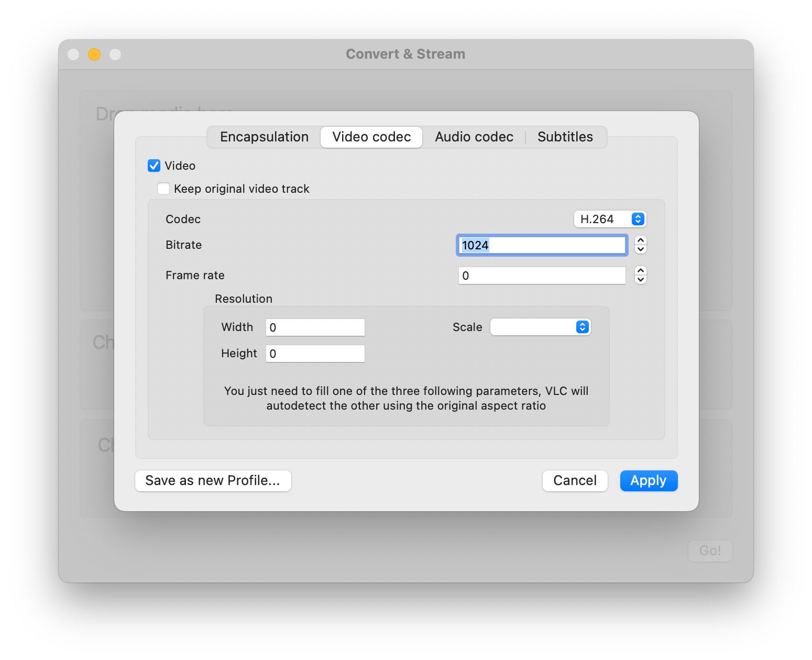Increase Bitrate using the stepper arrows
This screenshot has height=660, width=812.
(x=640, y=241)
